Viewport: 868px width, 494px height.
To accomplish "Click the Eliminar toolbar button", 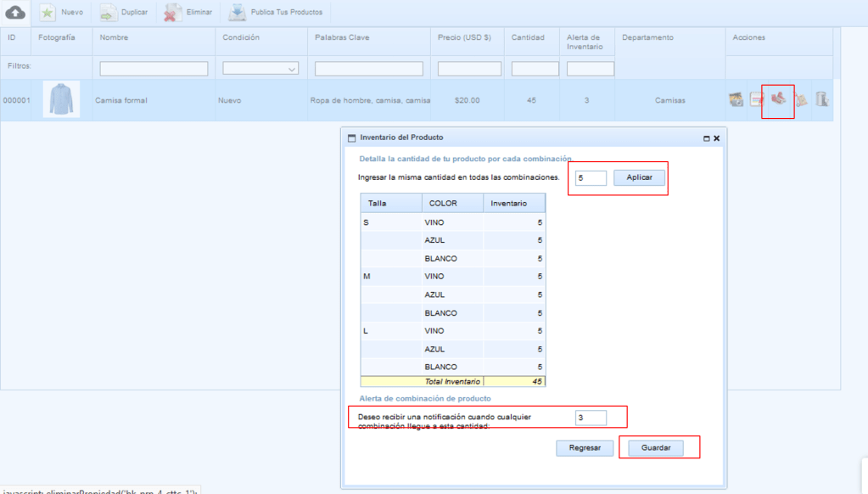I will pyautogui.click(x=188, y=13).
